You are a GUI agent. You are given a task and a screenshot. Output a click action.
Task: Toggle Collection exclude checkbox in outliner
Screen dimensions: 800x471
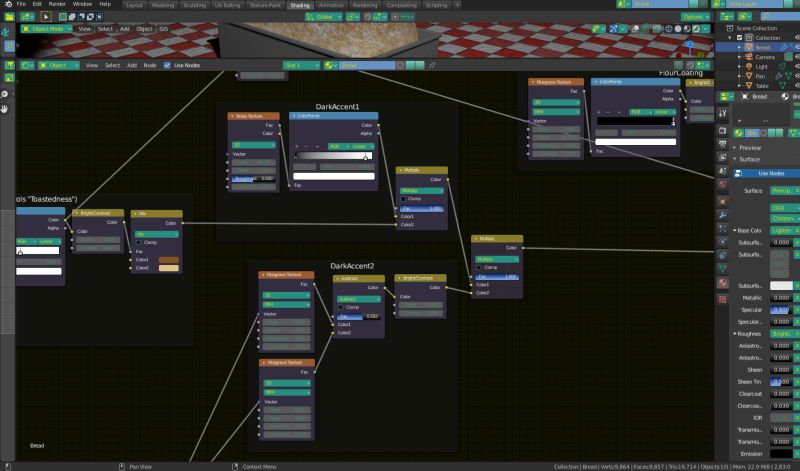click(x=739, y=38)
